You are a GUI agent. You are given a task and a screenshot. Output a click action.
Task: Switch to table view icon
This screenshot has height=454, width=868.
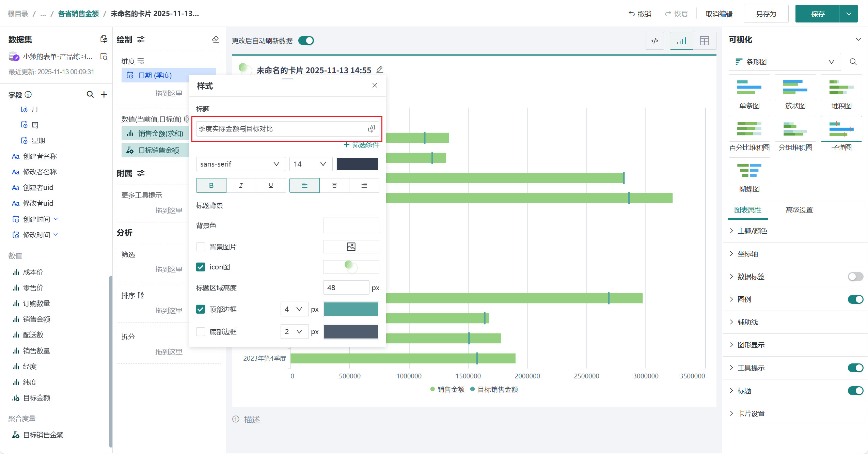click(704, 41)
